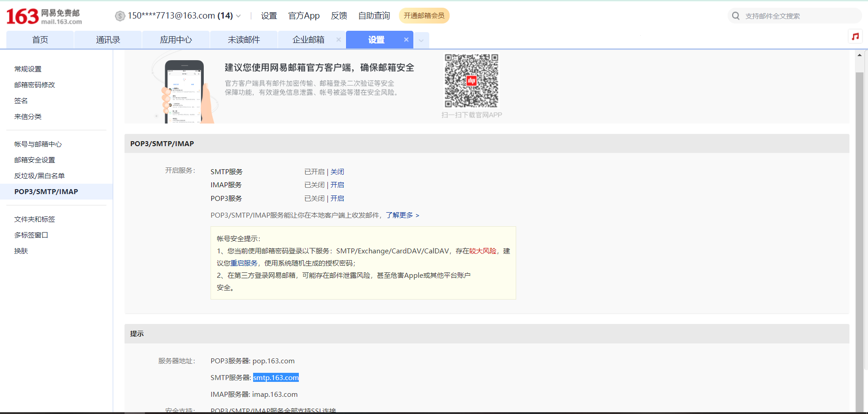
Task: Click the banner headline about official client
Action: click(320, 67)
